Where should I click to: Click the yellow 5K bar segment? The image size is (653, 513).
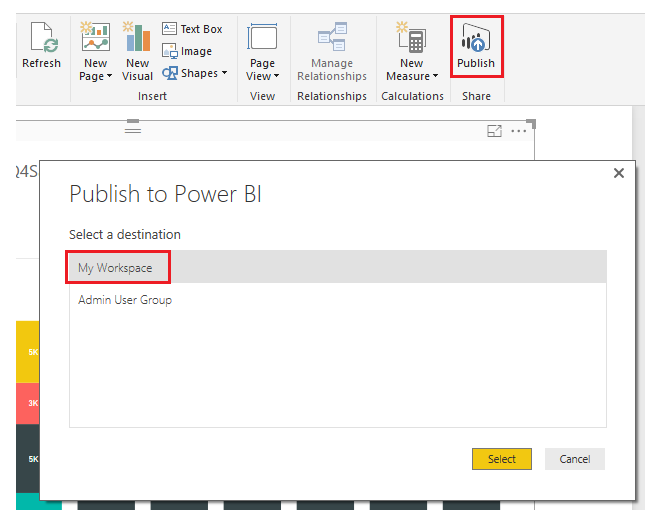click(x=27, y=352)
